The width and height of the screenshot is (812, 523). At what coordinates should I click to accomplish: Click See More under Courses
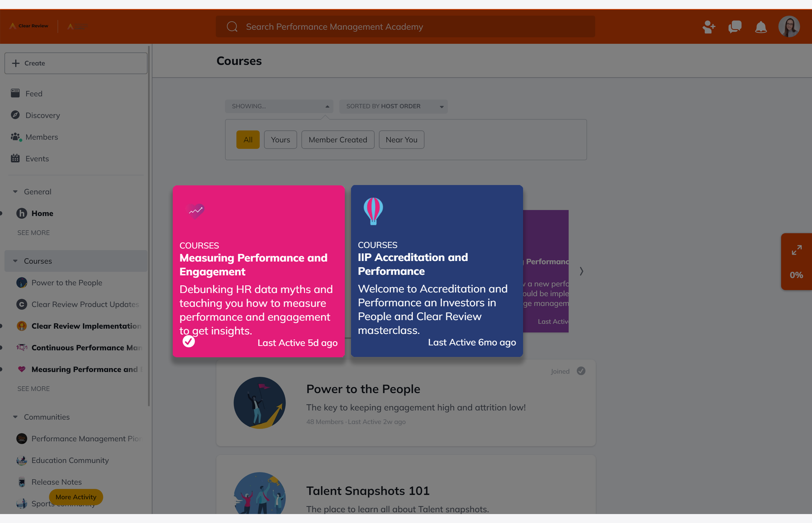click(x=33, y=389)
